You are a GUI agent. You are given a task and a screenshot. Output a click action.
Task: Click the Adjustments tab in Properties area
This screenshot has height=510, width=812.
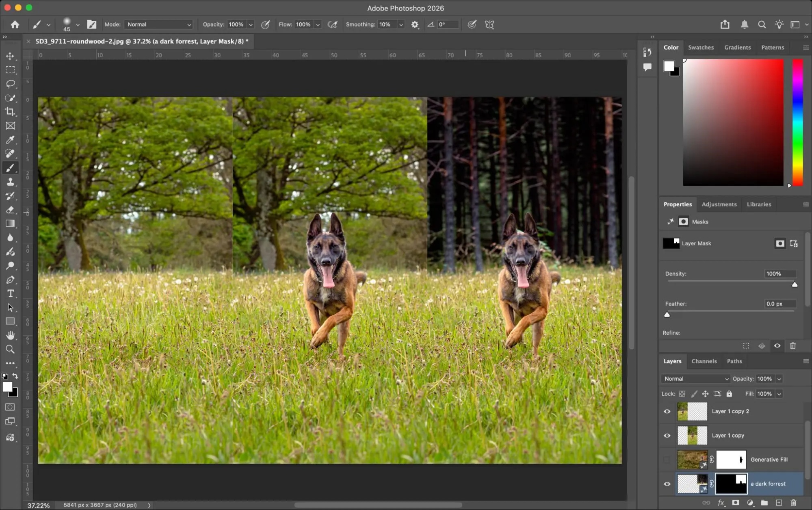click(719, 204)
